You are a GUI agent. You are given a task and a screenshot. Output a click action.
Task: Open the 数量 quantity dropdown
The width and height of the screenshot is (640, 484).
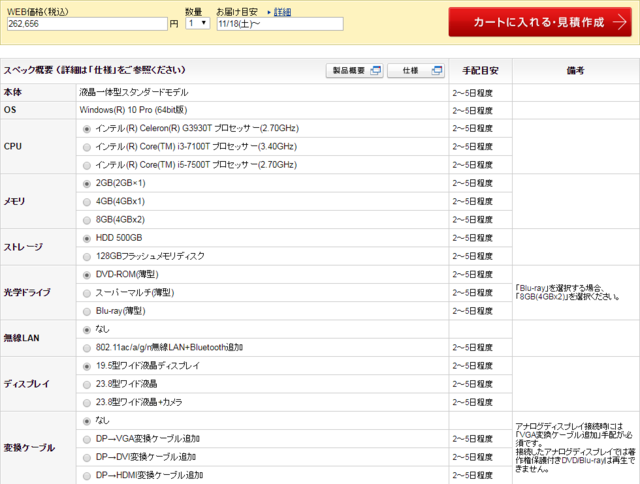coord(198,23)
